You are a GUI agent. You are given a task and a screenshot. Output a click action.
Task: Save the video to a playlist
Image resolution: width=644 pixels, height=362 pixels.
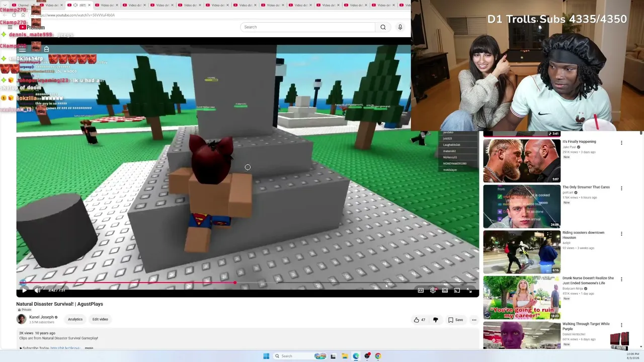click(455, 320)
